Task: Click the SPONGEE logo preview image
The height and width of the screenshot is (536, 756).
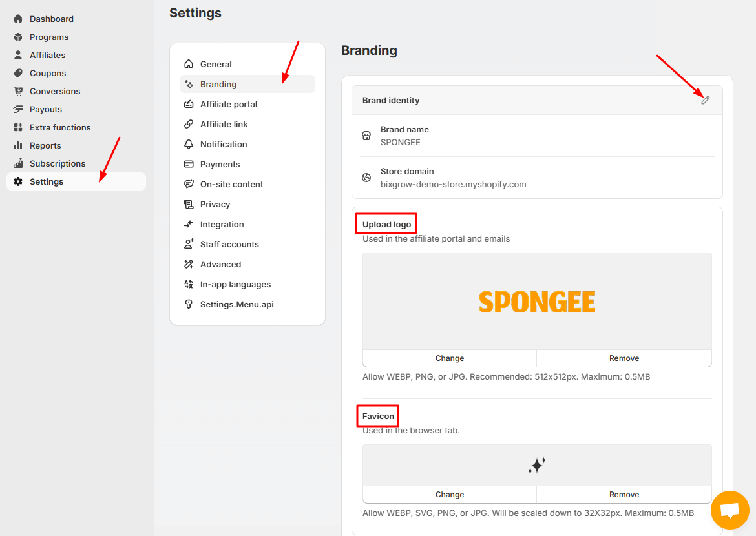Action: (x=537, y=302)
